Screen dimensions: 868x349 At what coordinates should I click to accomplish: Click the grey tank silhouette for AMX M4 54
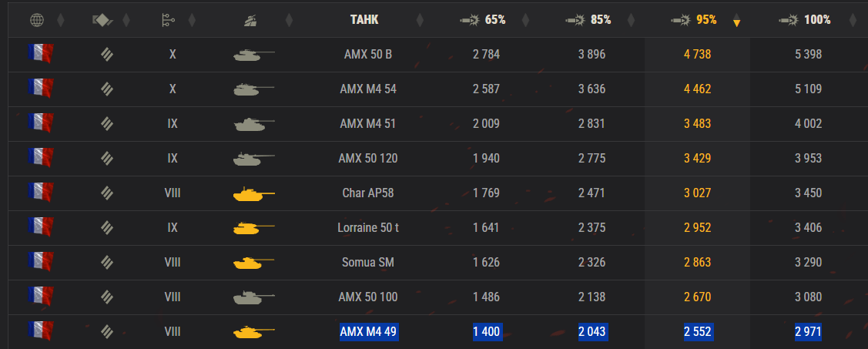click(254, 89)
